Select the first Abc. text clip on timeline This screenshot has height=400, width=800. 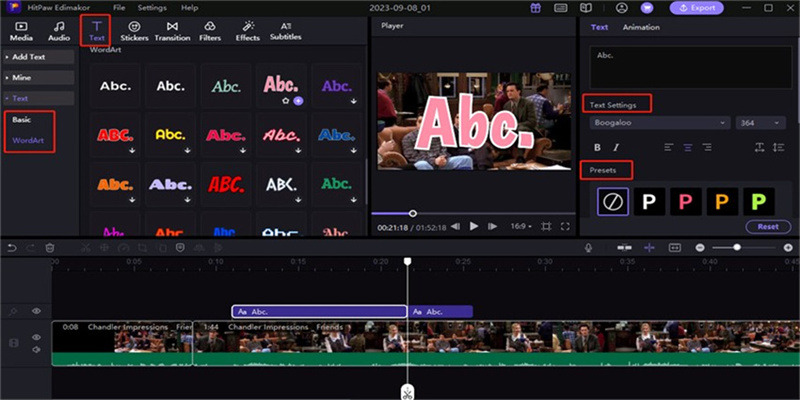coord(319,312)
